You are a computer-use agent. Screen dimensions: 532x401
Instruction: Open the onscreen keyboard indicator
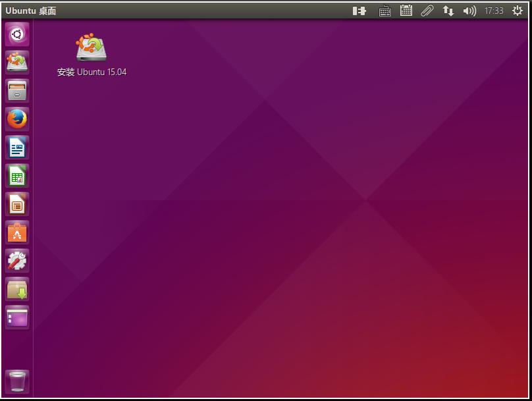[385, 11]
